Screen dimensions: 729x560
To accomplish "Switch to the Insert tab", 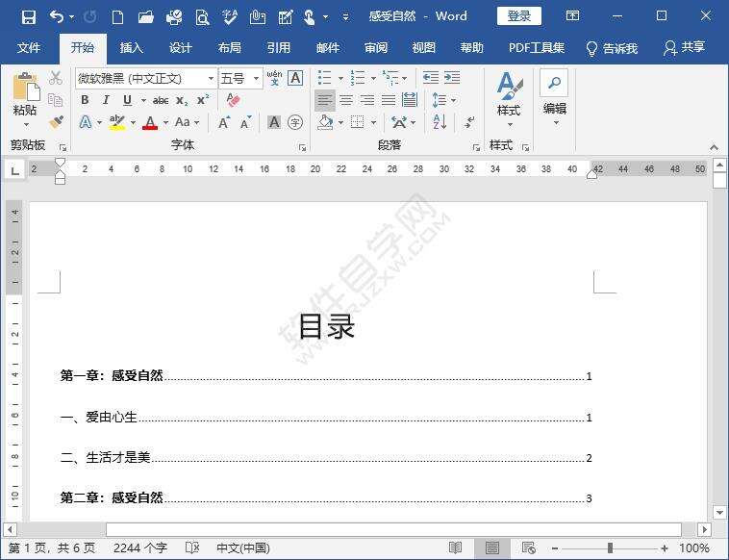I will [x=131, y=48].
